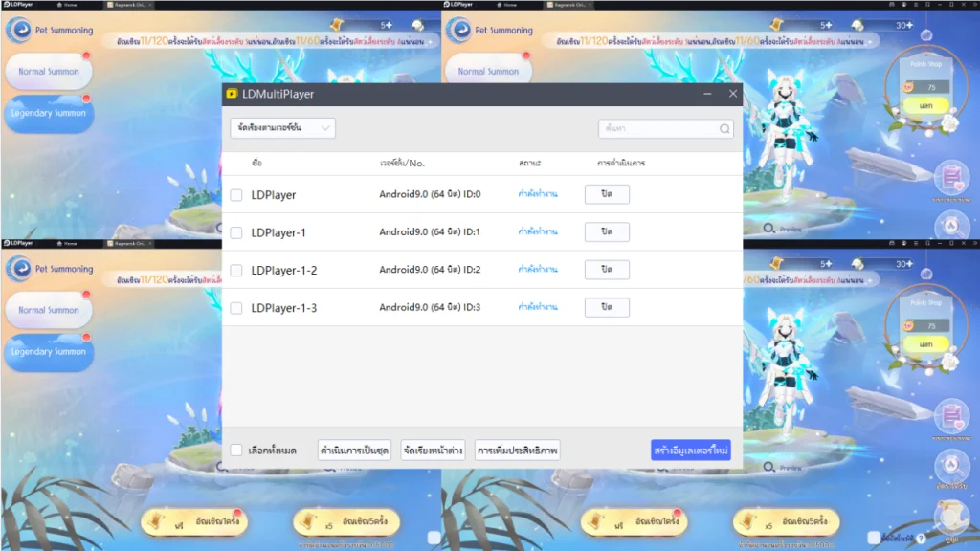
Task: Select Normal Summon tab in top-right window
Action: [487, 71]
